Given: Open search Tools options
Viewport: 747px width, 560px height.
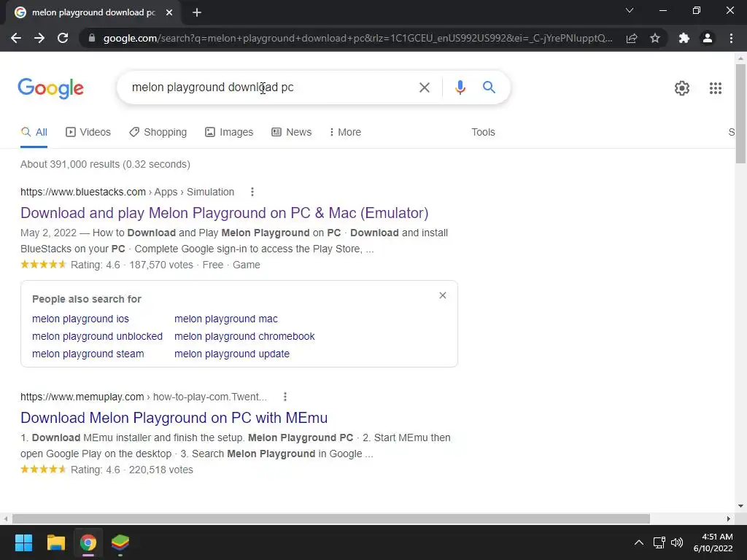Looking at the screenshot, I should pyautogui.click(x=483, y=133).
